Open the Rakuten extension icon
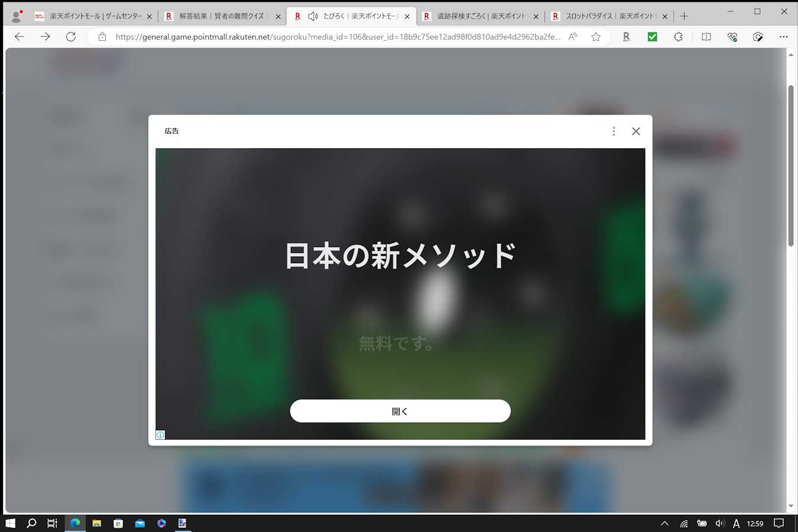Image resolution: width=798 pixels, height=532 pixels. click(627, 37)
